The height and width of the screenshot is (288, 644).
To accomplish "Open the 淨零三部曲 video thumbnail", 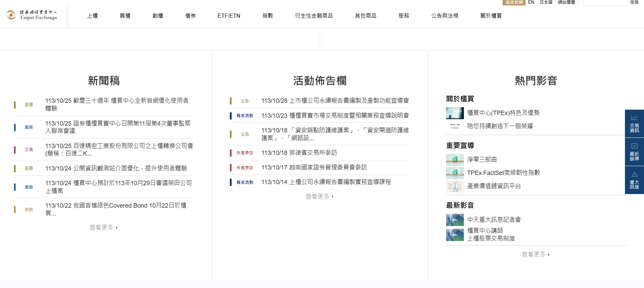I will click(x=455, y=160).
